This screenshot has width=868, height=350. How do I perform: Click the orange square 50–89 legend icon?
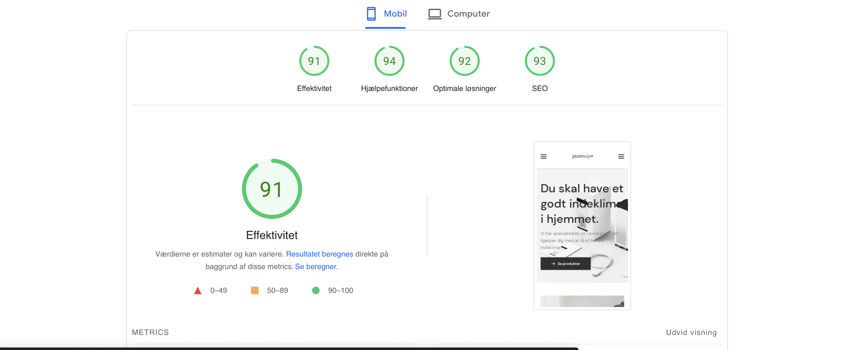(x=254, y=290)
